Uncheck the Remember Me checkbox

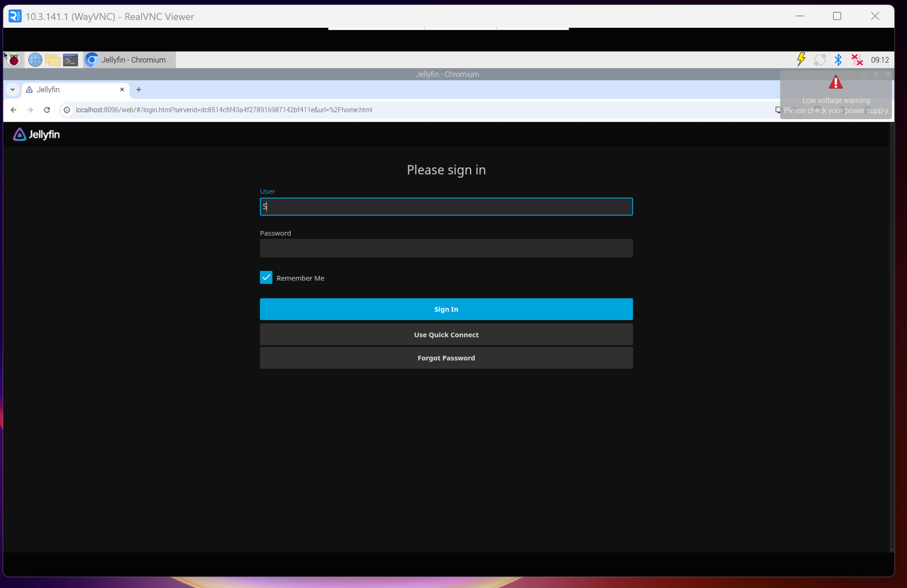click(266, 278)
